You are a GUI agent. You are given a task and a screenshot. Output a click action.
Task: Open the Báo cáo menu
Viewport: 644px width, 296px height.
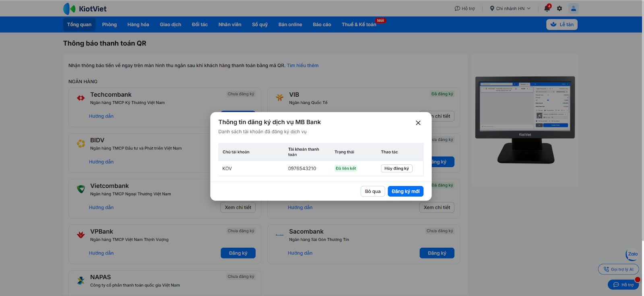(x=322, y=25)
